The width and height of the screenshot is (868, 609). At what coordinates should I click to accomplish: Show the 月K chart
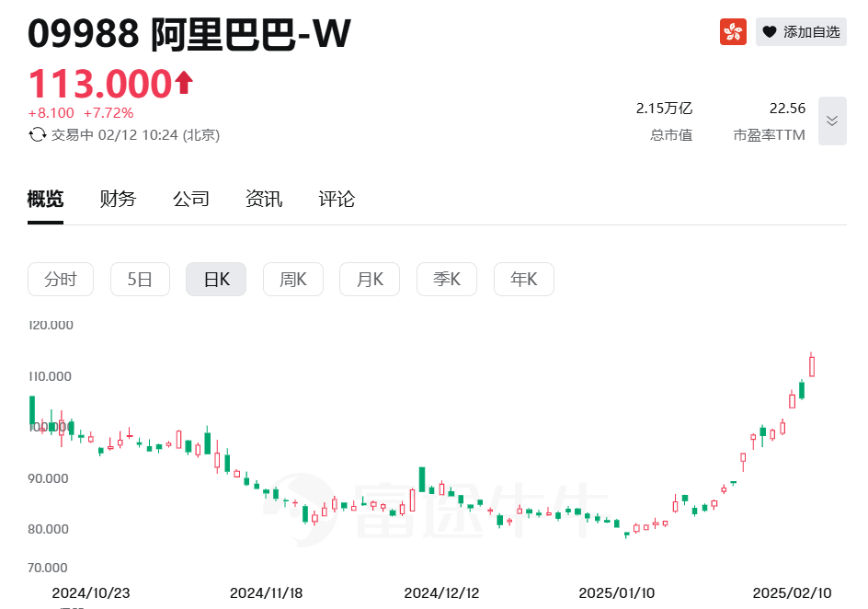370,280
